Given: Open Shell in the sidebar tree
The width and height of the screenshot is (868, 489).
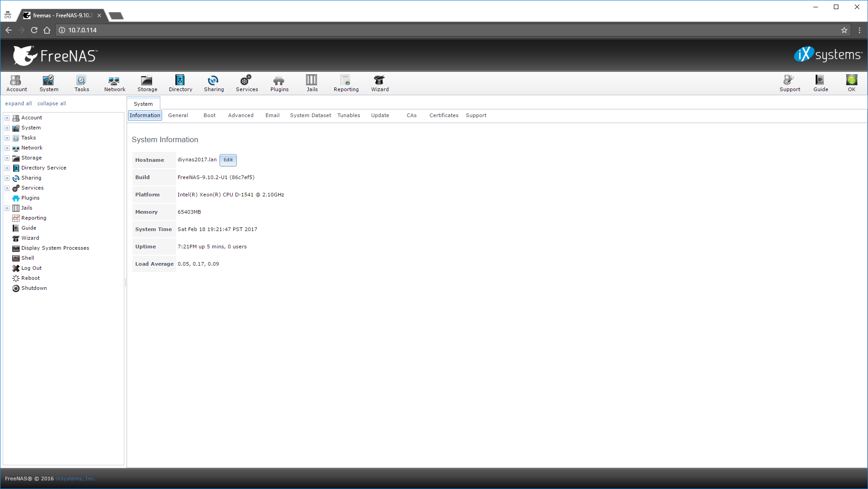Looking at the screenshot, I should coord(28,258).
